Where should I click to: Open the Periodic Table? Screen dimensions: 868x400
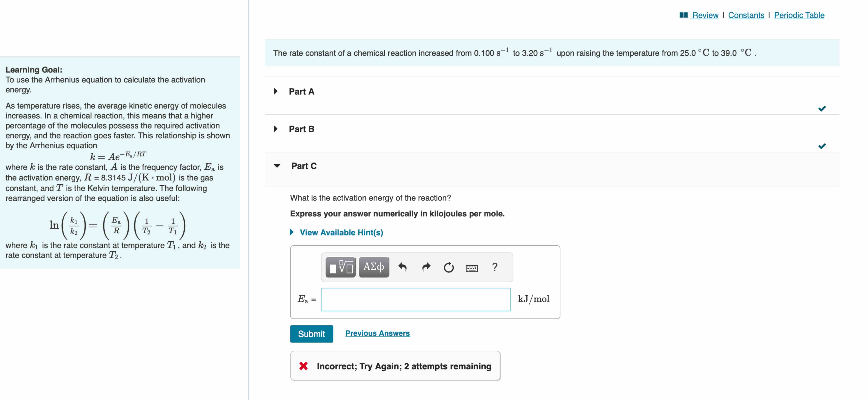[x=799, y=15]
